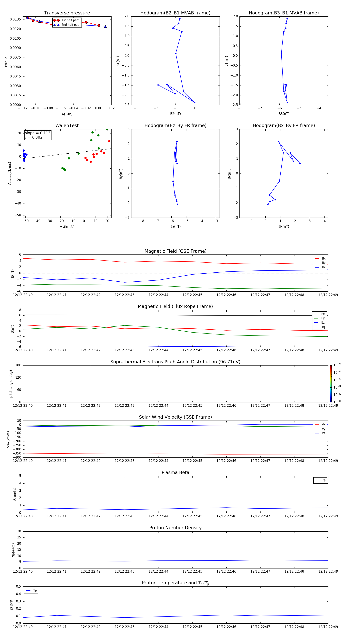Select the 'Proton Number Density' title
351x644 pixels.
175,528
